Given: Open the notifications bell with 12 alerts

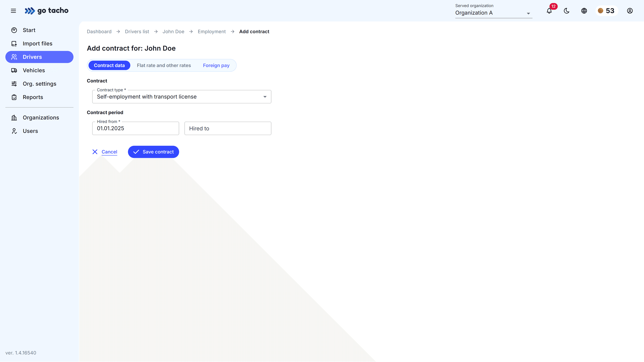Looking at the screenshot, I should pyautogui.click(x=549, y=11).
